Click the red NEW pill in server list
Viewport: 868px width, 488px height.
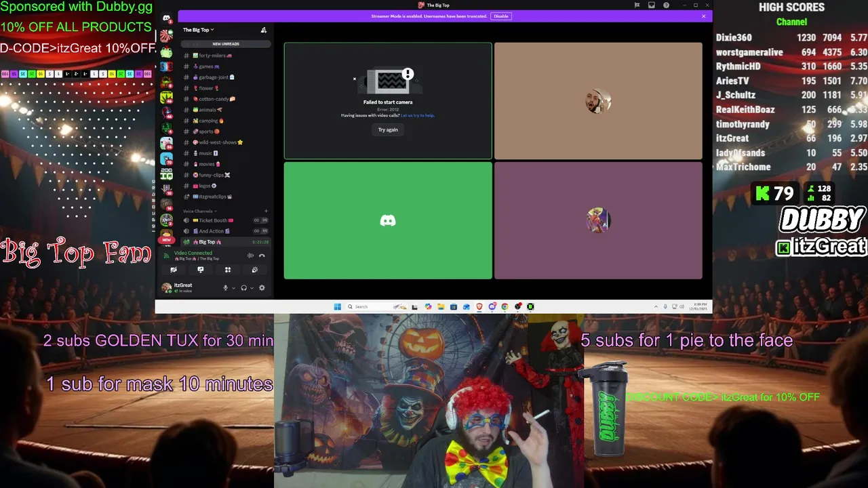click(x=166, y=240)
